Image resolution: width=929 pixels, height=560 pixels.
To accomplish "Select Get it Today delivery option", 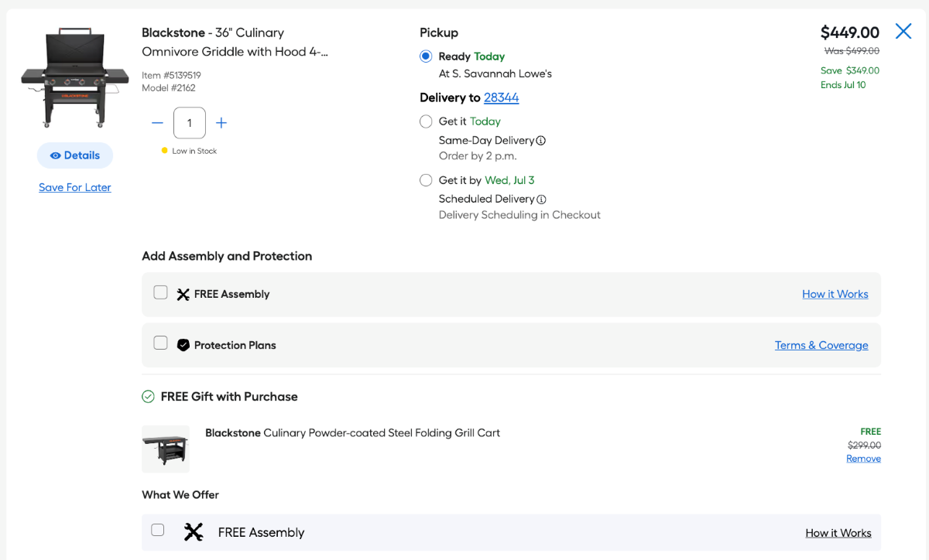I will 426,121.
